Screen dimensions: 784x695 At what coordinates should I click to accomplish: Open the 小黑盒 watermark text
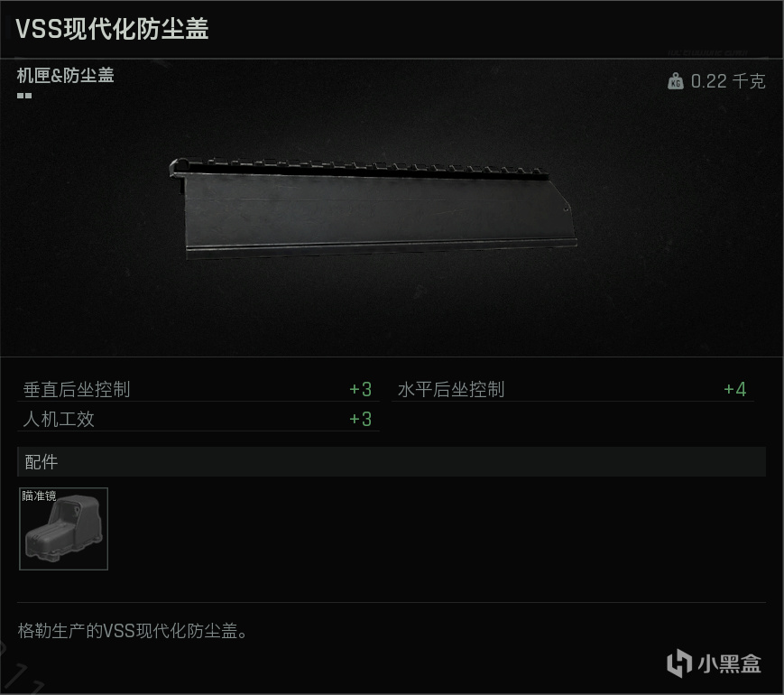point(730,664)
